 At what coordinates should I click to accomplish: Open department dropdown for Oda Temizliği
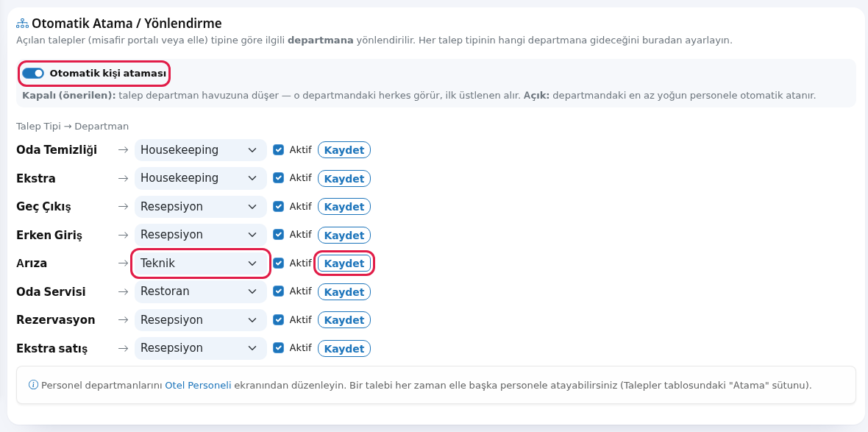200,150
